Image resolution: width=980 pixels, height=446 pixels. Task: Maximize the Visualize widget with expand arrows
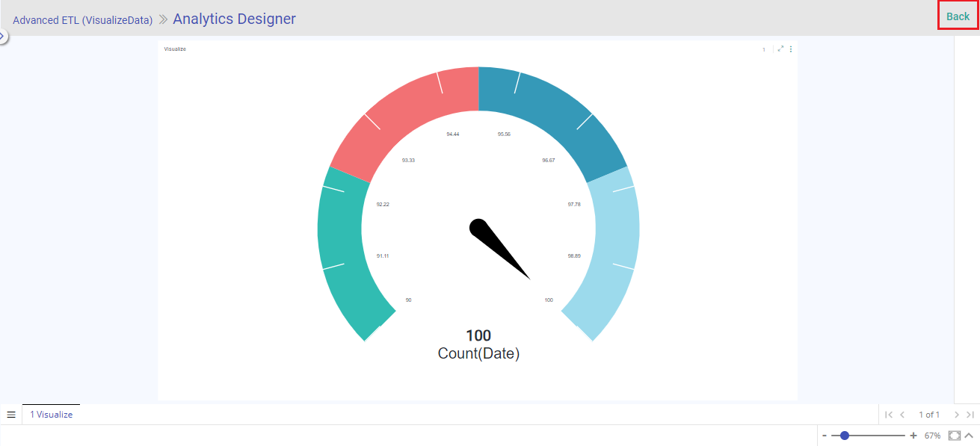click(x=780, y=49)
